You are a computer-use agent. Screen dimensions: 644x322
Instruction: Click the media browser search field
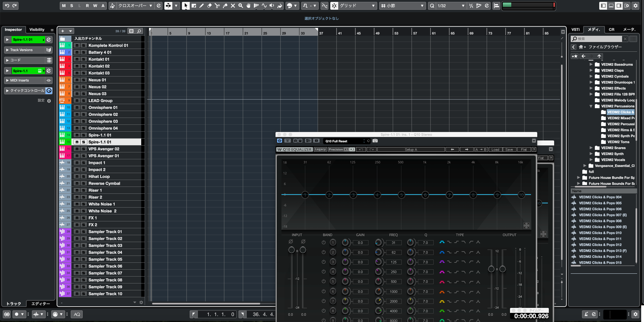[x=597, y=39]
